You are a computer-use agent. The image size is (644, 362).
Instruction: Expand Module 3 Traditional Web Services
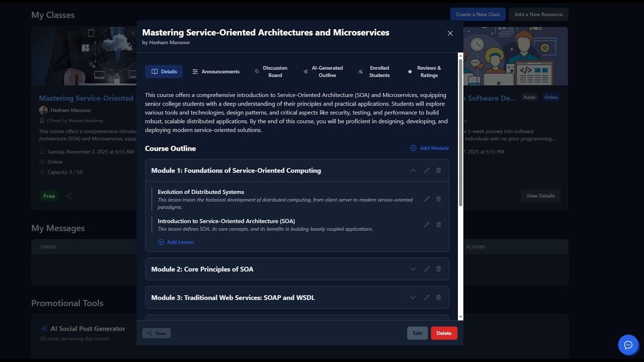point(413,298)
